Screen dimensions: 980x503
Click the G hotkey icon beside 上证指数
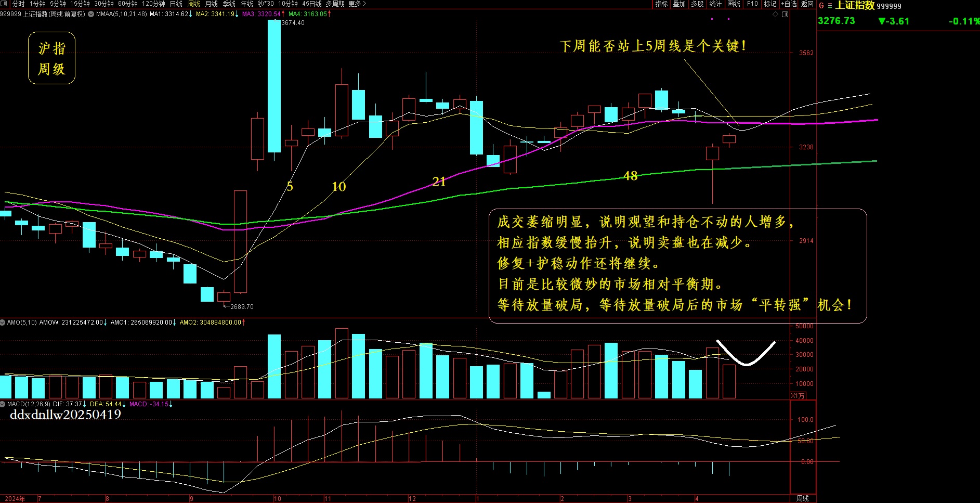pos(820,6)
